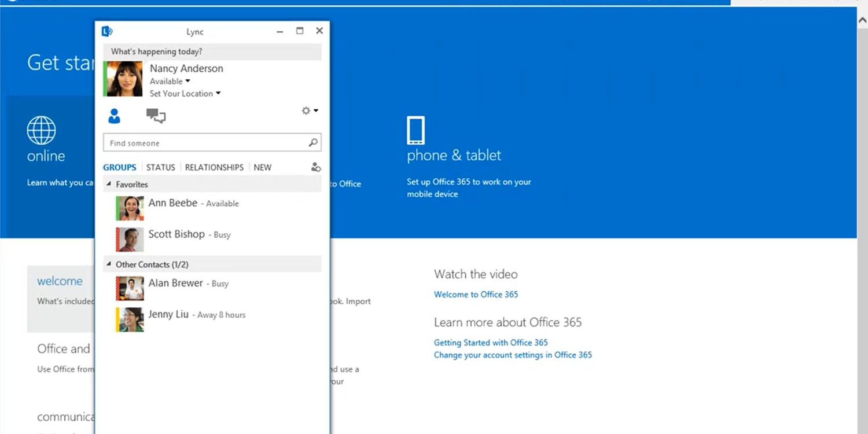Click the Add a Contact icon

315,167
